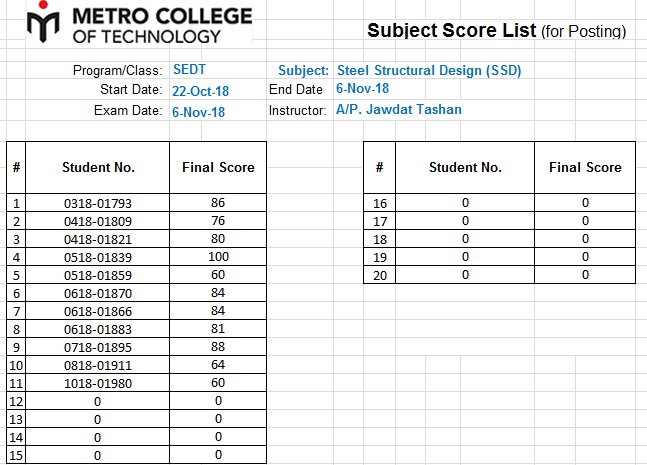Click the 'Start Date:' label
Viewport: 647px width, 465px height.
131,90
